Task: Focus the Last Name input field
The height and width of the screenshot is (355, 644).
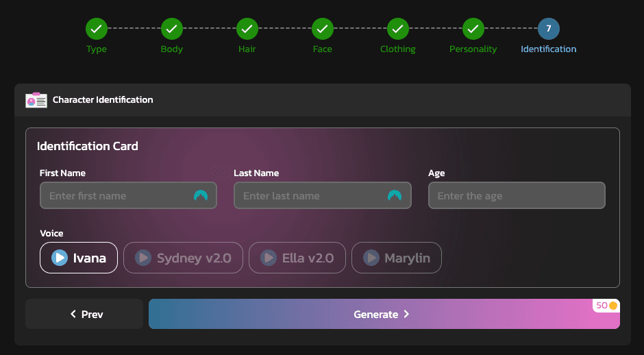Action: (323, 195)
